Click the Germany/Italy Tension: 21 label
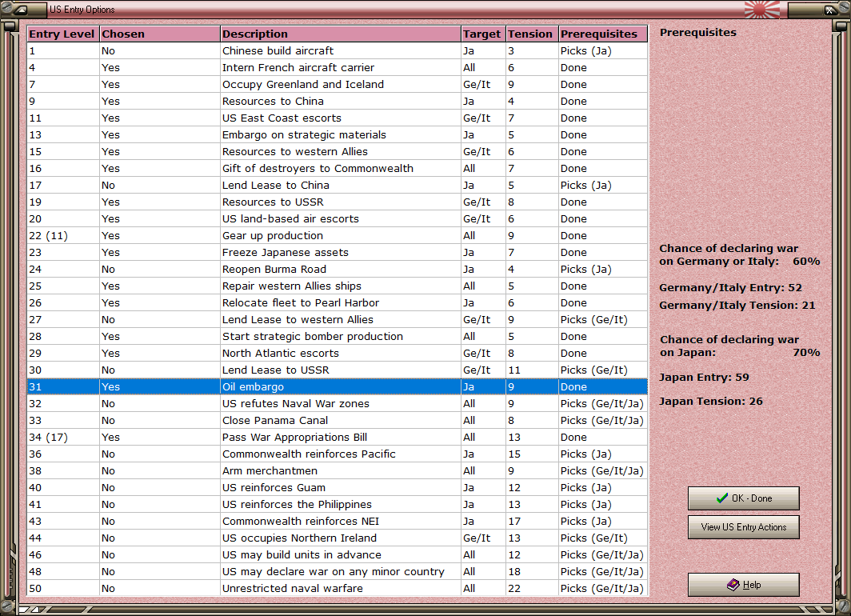Screen dimensions: 851x616 pyautogui.click(x=737, y=305)
